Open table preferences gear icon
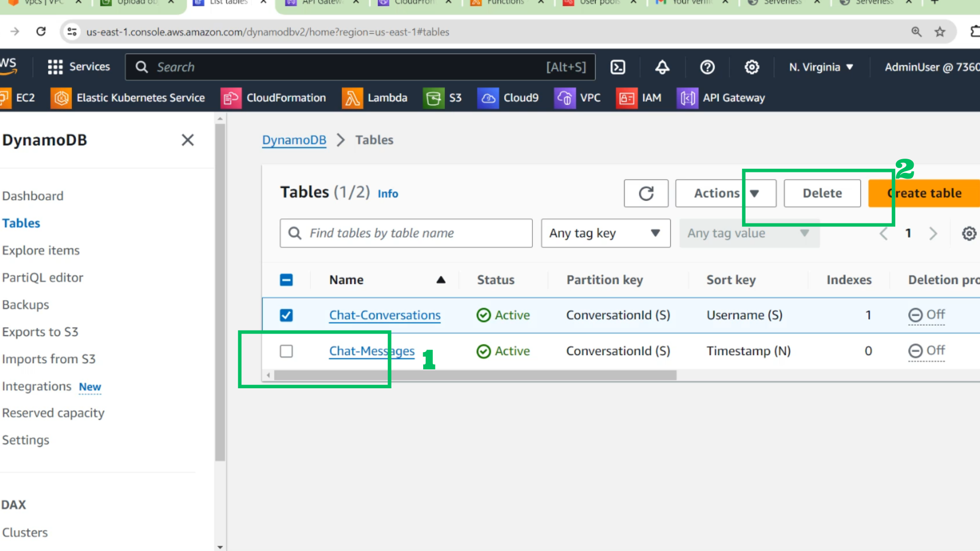 (x=969, y=234)
